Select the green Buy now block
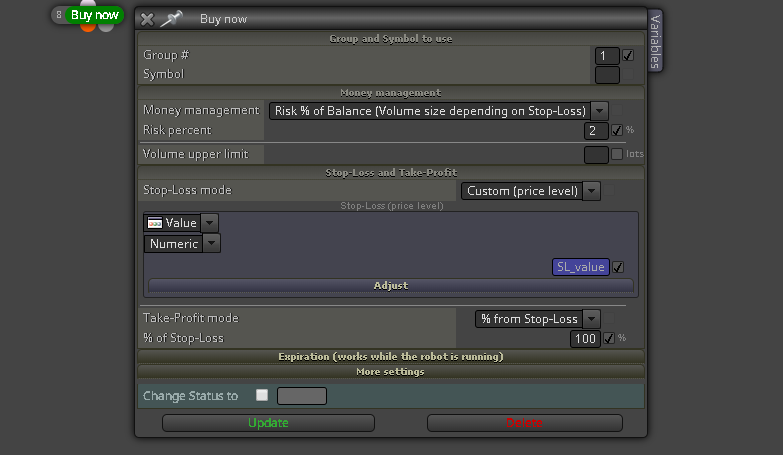The height and width of the screenshot is (455, 783). pyautogui.click(x=94, y=15)
